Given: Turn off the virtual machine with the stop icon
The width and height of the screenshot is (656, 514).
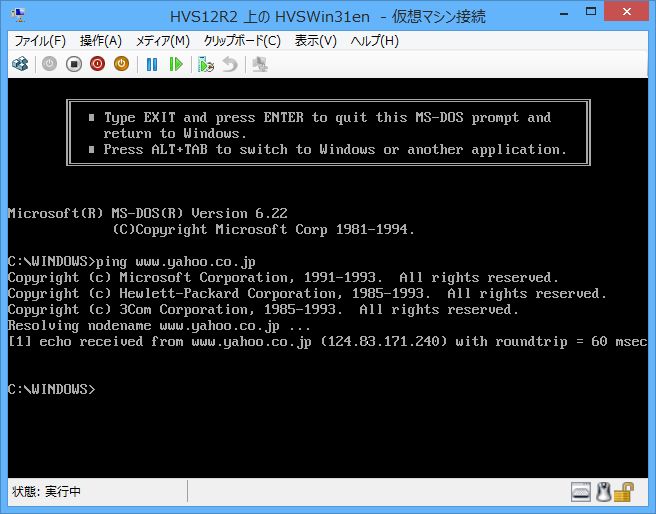Looking at the screenshot, I should pyautogui.click(x=74, y=64).
